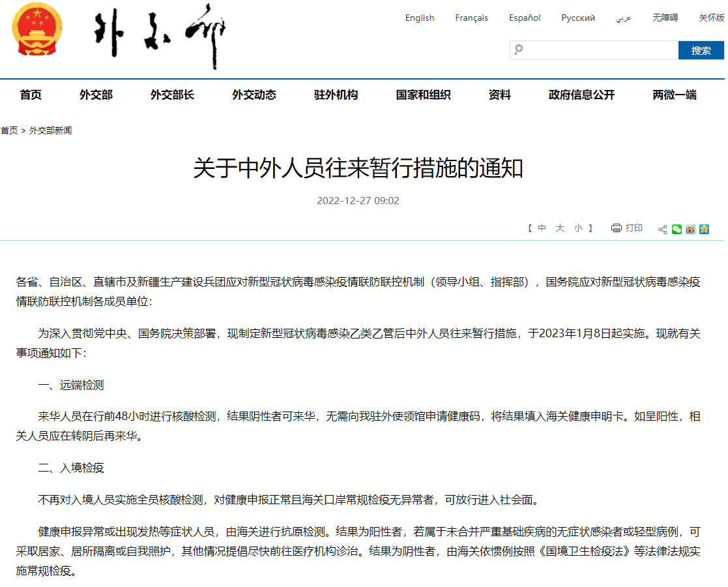Click the generic share icon

[x=663, y=229]
